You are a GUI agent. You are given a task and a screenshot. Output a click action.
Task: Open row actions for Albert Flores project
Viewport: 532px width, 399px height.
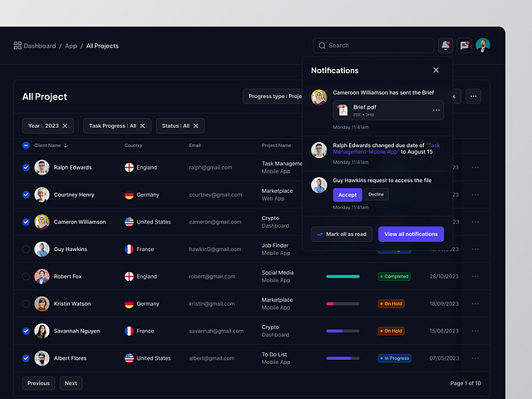coord(475,358)
